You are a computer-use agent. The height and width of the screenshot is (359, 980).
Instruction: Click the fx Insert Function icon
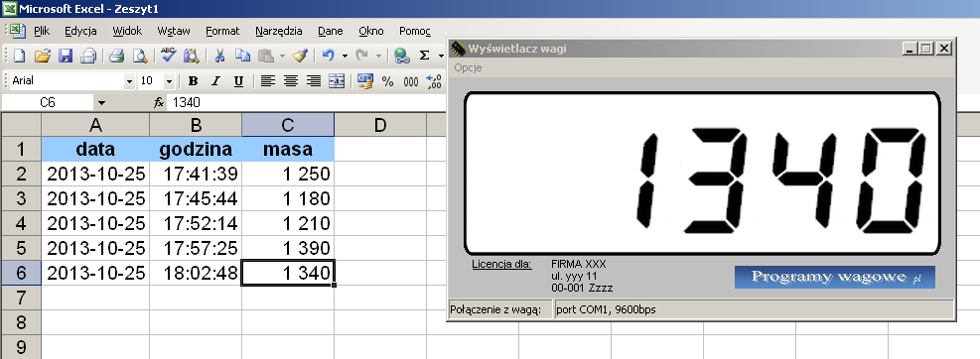point(159,103)
